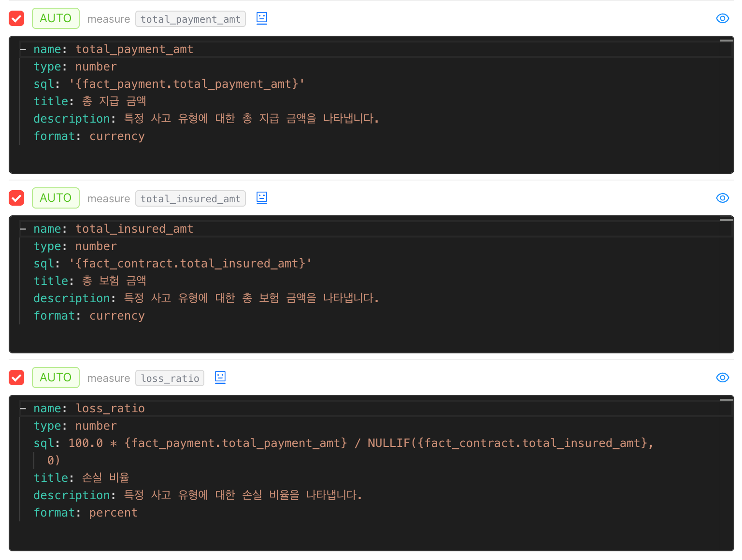Uncheck the loss_ratio measure checkbox
The image size is (742, 560).
coord(16,378)
